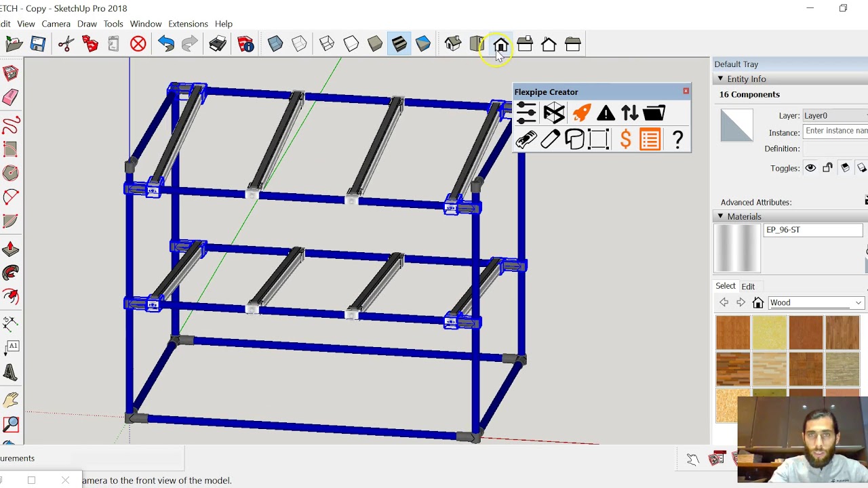Viewport: 868px width, 488px height.
Task: Switch to Back camera view
Action: click(549, 45)
